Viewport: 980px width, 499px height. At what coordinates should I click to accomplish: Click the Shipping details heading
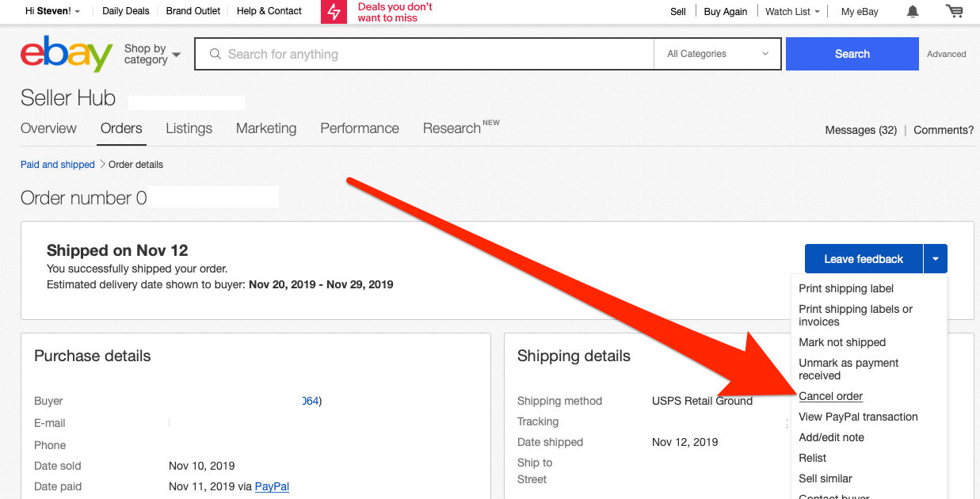574,356
